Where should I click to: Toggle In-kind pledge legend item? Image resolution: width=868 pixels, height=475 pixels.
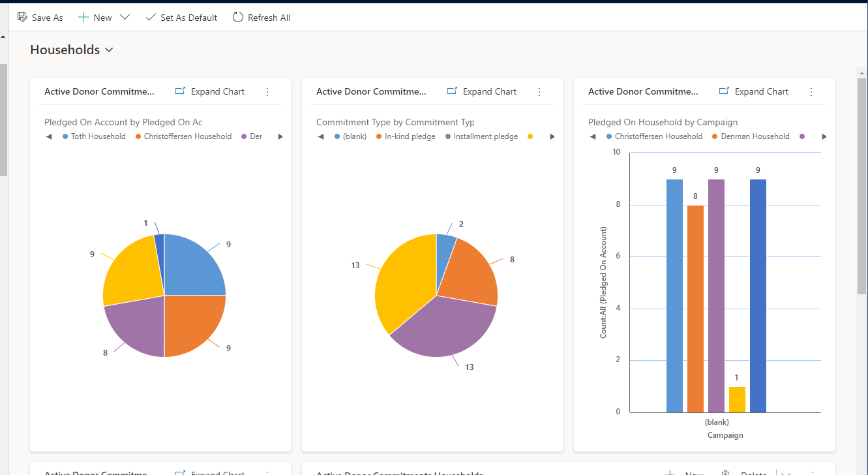[x=406, y=136]
